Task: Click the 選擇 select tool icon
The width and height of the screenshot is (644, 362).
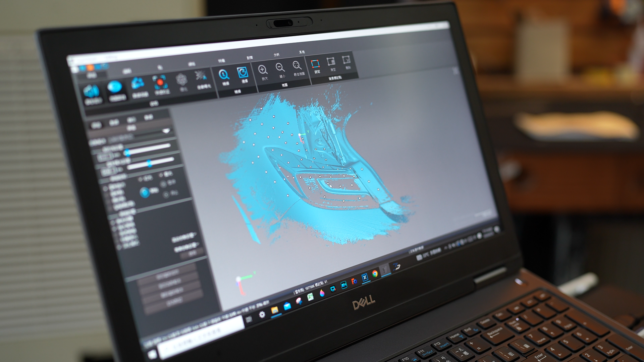Action: [243, 72]
